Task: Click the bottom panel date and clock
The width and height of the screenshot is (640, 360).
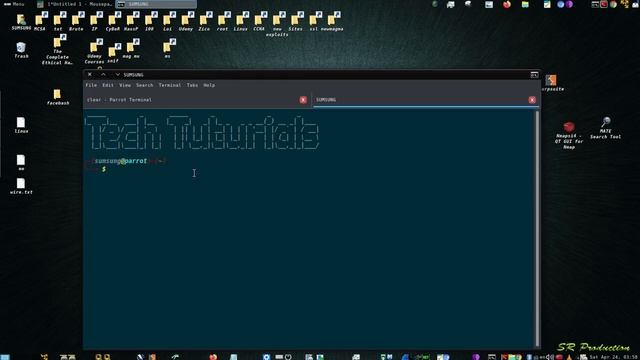Action: pos(614,357)
